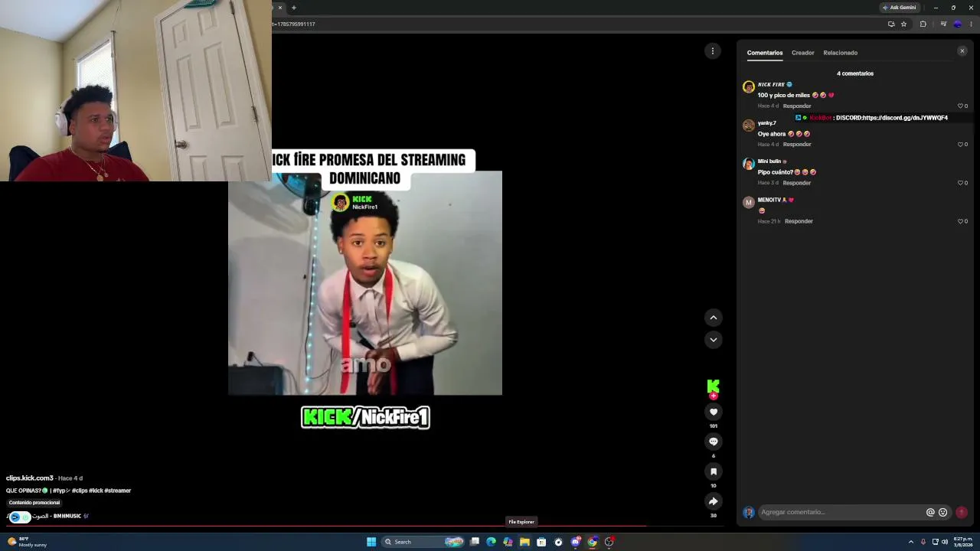980x551 pixels.
Task: Like the TikTok video with heart icon
Action: click(x=714, y=412)
